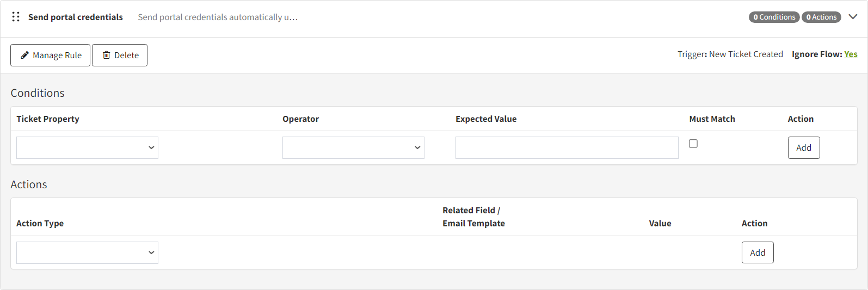Click the truncated rule description text
Image resolution: width=868 pixels, height=290 pixels.
click(x=218, y=17)
